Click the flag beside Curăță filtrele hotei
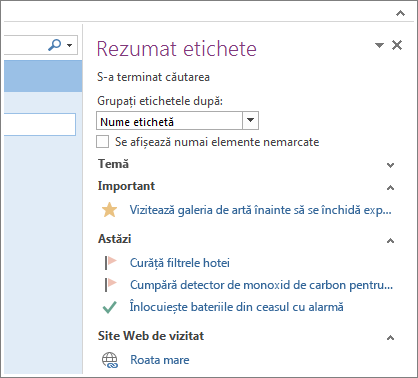The height and width of the screenshot is (378, 418). (111, 263)
